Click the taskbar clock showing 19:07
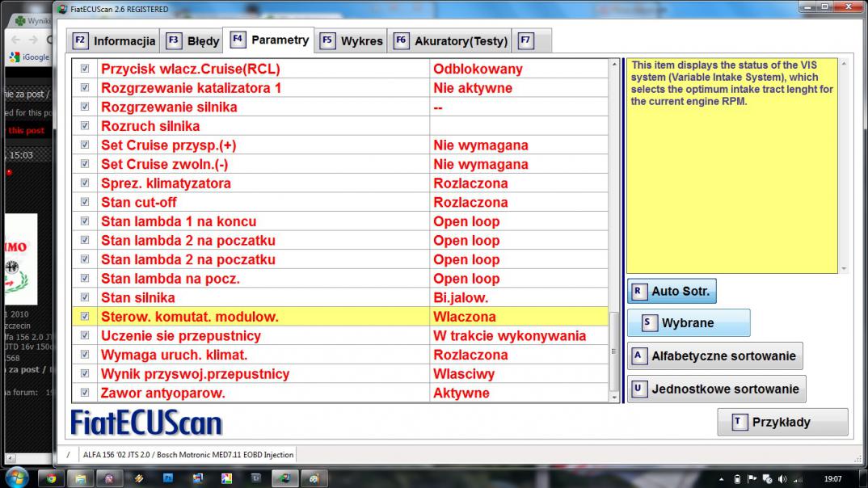Screen dimensions: 868x488 pyautogui.click(x=832, y=479)
